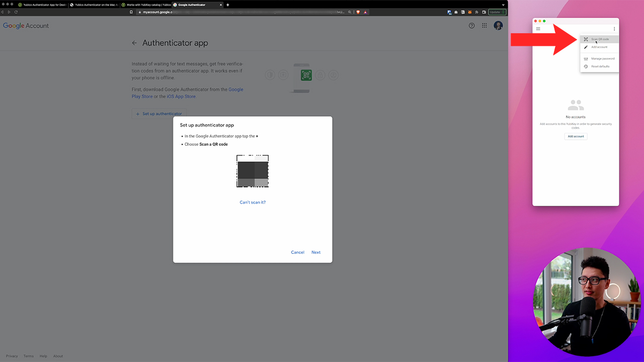Reload the current page
The image size is (644, 362).
pyautogui.click(x=16, y=12)
